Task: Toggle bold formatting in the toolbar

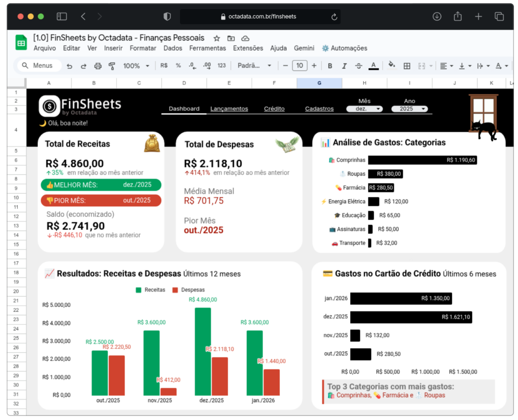Action: click(x=330, y=66)
